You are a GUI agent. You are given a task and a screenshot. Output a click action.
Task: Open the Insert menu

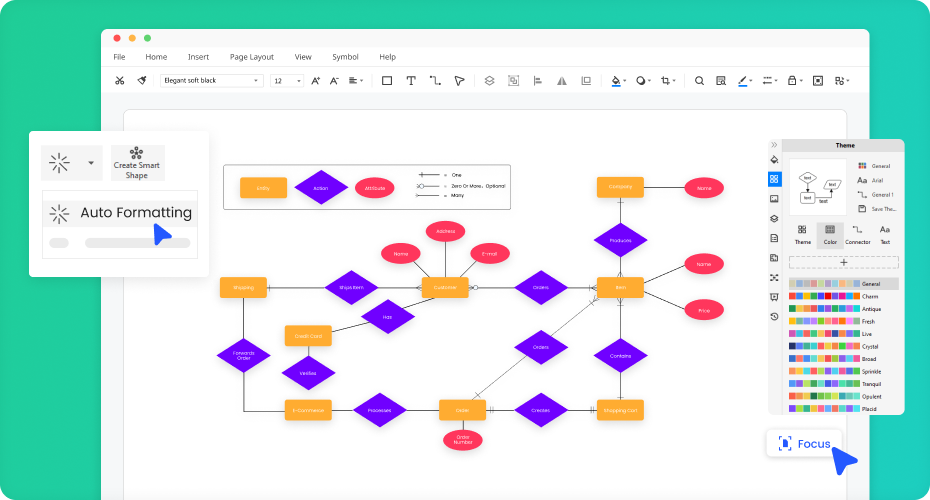198,57
